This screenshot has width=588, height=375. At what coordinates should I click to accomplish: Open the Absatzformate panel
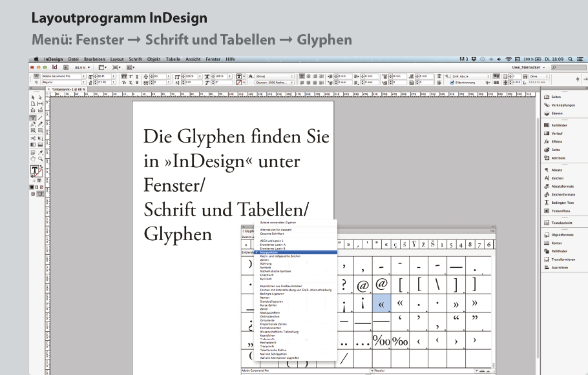559,187
